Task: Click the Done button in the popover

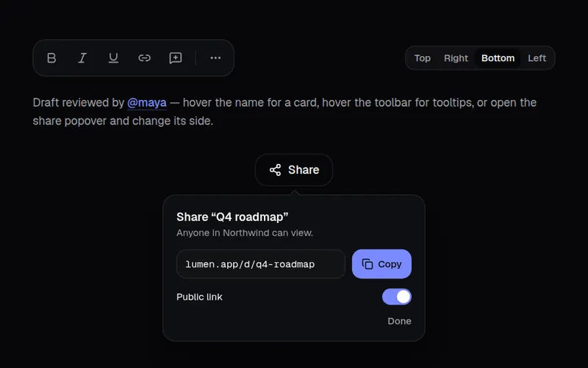Action: (x=399, y=321)
